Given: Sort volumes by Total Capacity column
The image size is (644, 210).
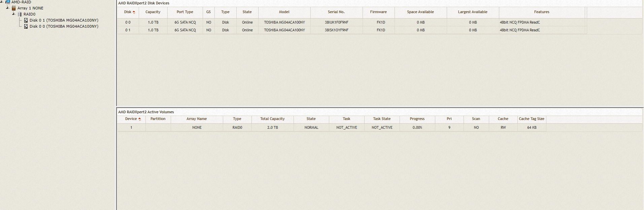Looking at the screenshot, I should [272, 119].
